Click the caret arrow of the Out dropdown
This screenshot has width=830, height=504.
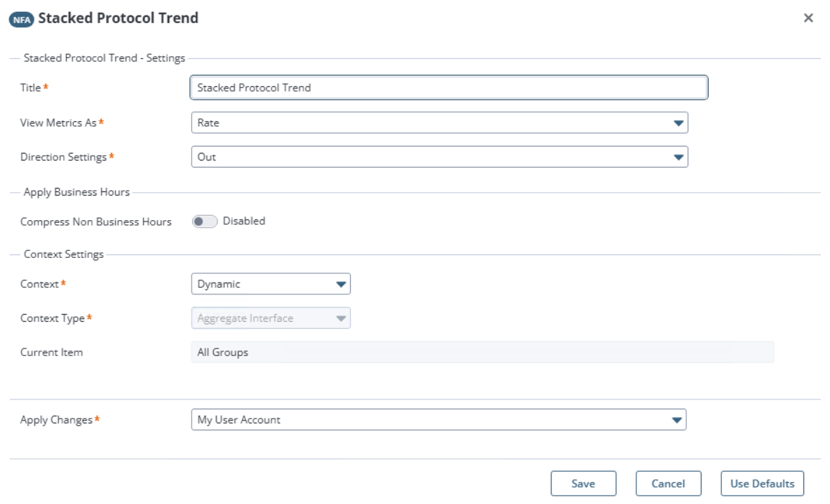click(x=678, y=157)
